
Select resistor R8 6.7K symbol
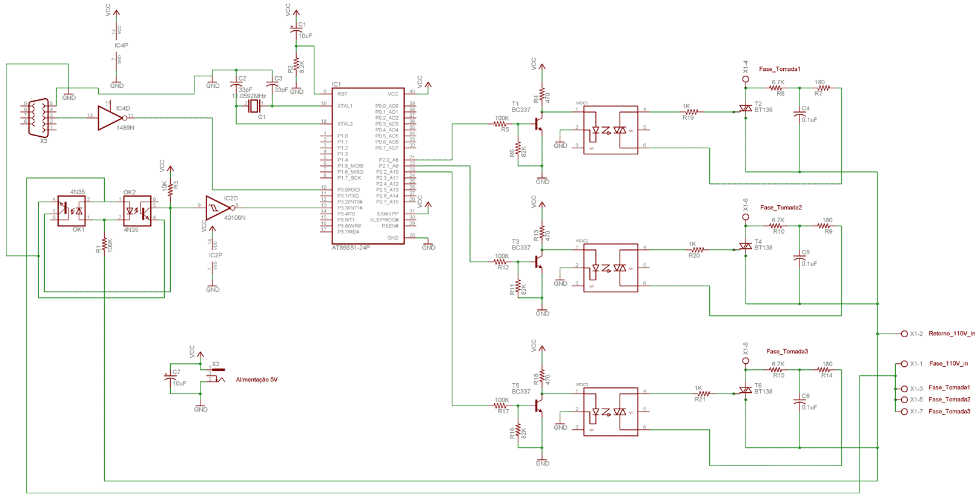coord(777,88)
